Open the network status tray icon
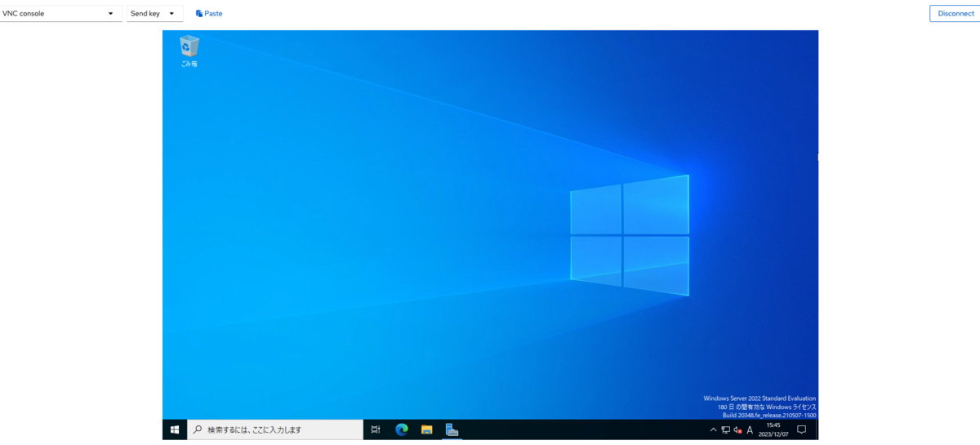This screenshot has height=445, width=980. 725,429
